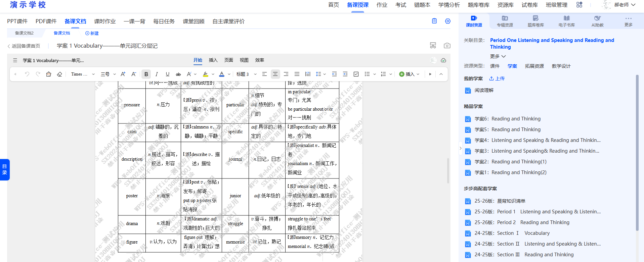Toggle bold formatting in the toolbar

(146, 74)
